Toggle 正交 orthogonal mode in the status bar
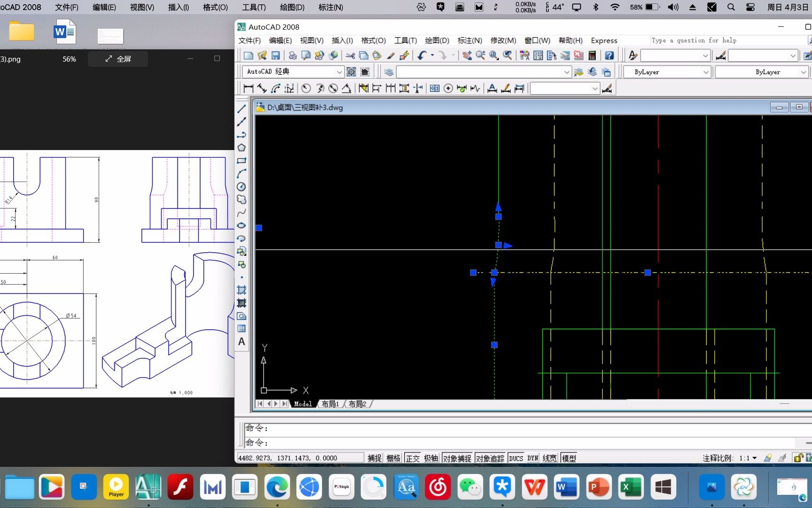Image resolution: width=812 pixels, height=508 pixels. click(412, 458)
